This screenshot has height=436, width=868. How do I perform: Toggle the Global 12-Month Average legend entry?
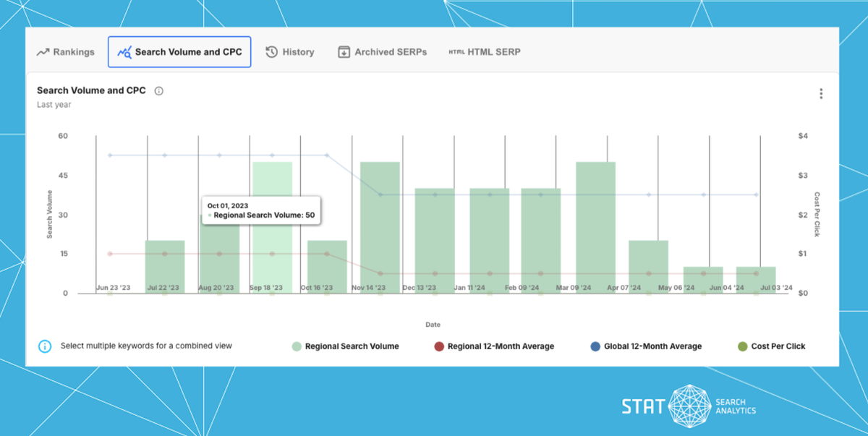coord(646,346)
